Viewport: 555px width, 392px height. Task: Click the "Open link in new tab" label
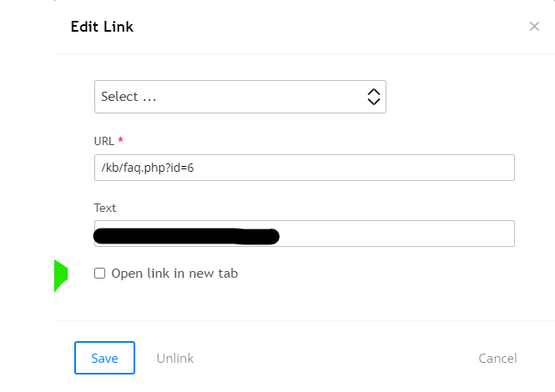click(174, 274)
